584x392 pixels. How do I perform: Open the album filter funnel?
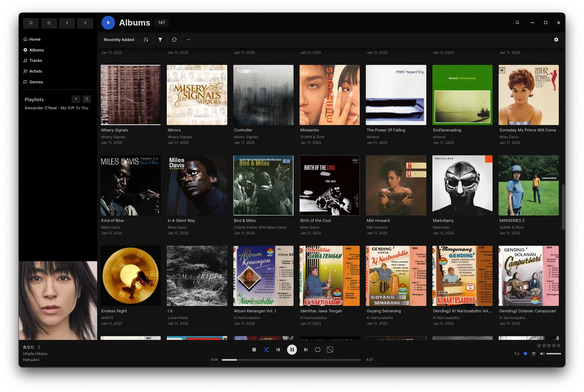(160, 40)
